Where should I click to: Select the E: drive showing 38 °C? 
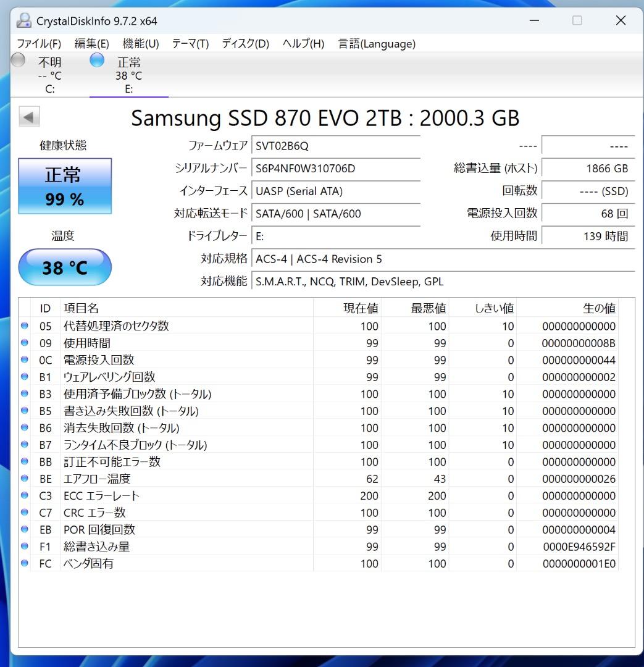(x=128, y=73)
